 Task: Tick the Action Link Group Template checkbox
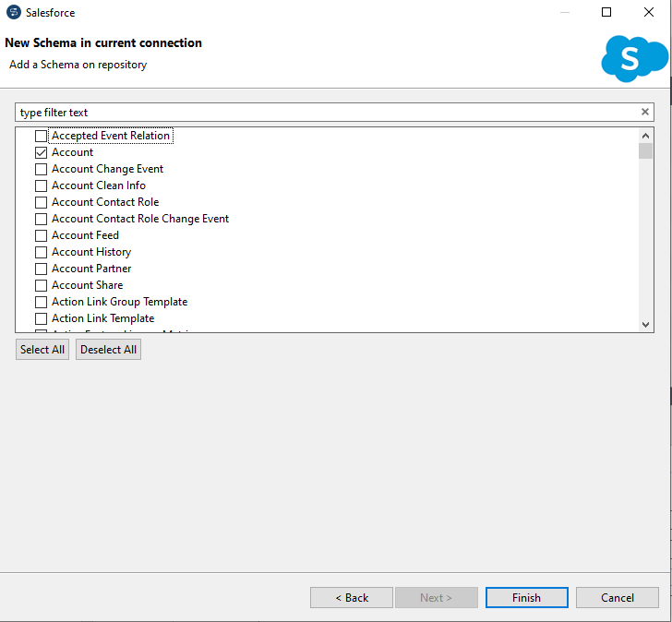[x=42, y=303]
